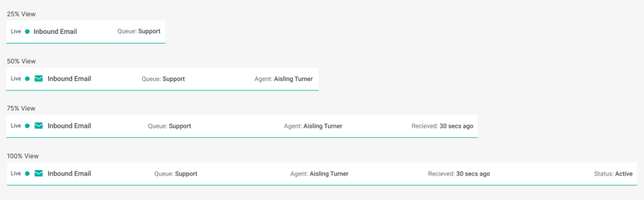
Task: Click Agent: Aisling Turner in the 50% View card
Action: 284,78
